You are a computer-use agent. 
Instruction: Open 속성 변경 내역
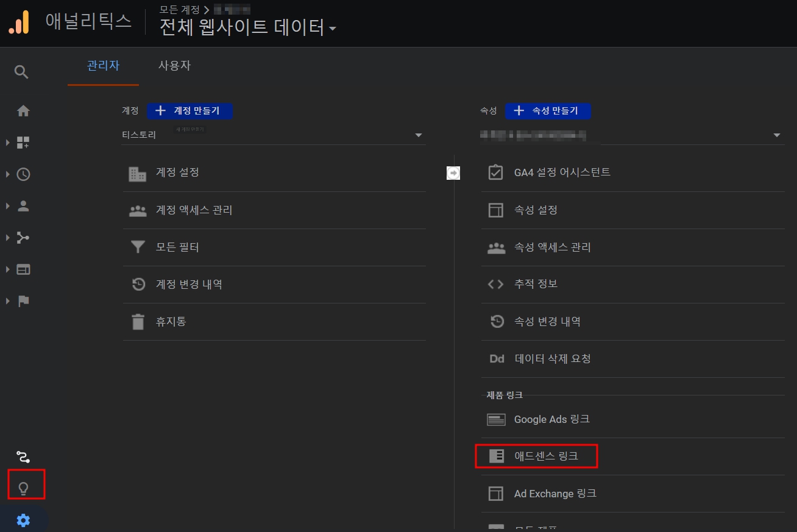point(632,321)
